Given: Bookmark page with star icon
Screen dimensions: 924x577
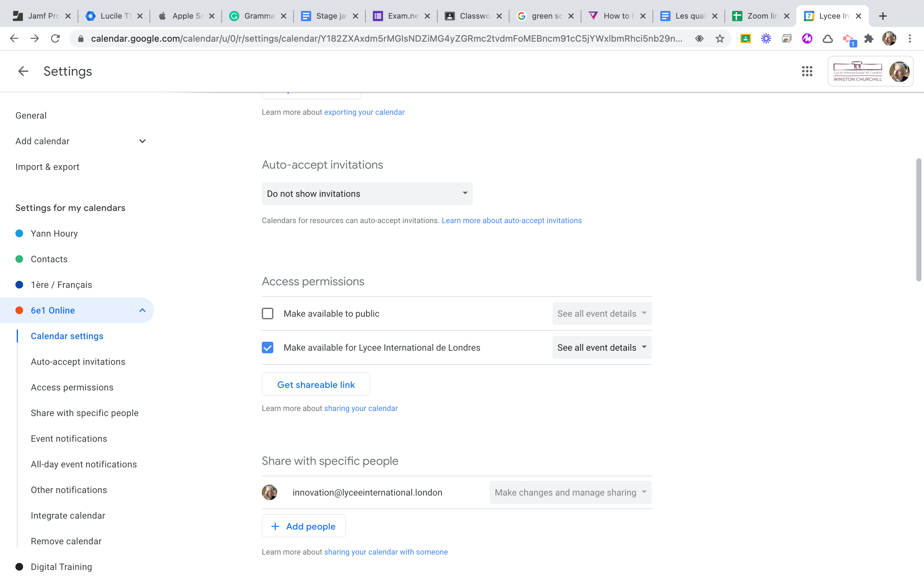Looking at the screenshot, I should coord(720,38).
